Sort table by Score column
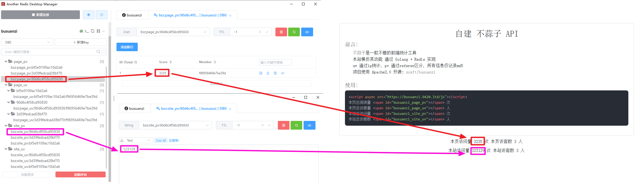The height and width of the screenshot is (184, 644). click(x=171, y=62)
